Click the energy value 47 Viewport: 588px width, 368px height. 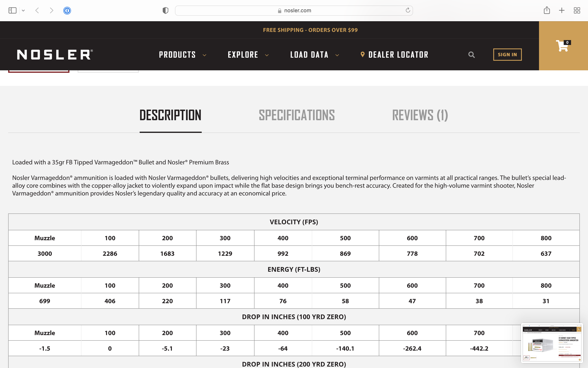point(412,301)
